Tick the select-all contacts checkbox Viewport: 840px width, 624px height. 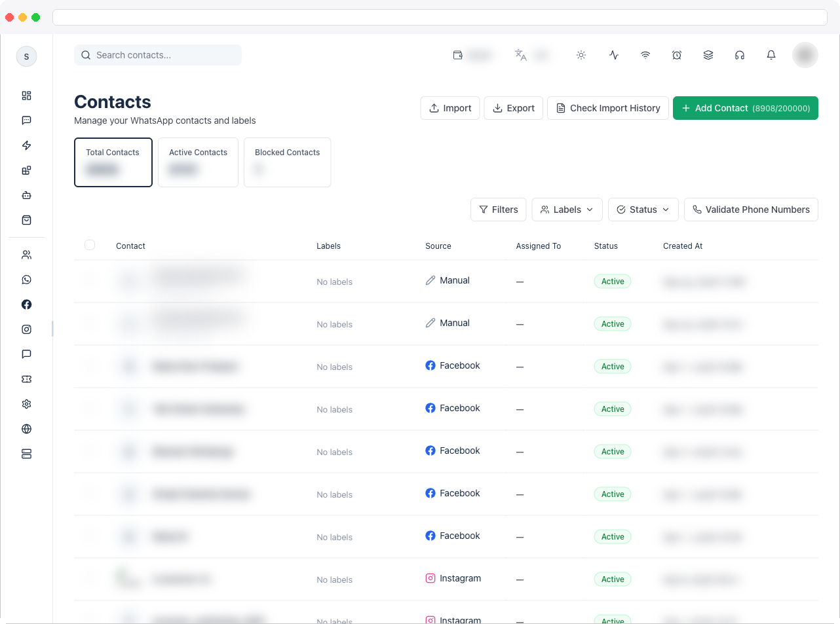pyautogui.click(x=90, y=245)
